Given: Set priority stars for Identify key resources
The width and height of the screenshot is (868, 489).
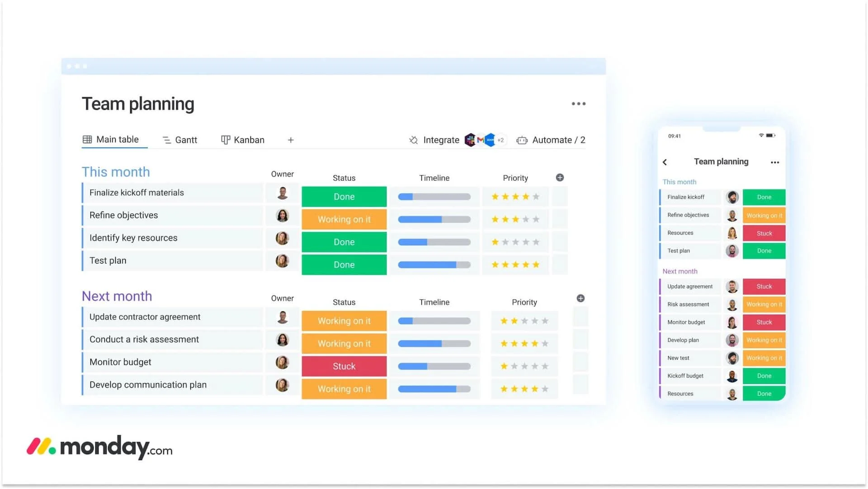Looking at the screenshot, I should 515,242.
